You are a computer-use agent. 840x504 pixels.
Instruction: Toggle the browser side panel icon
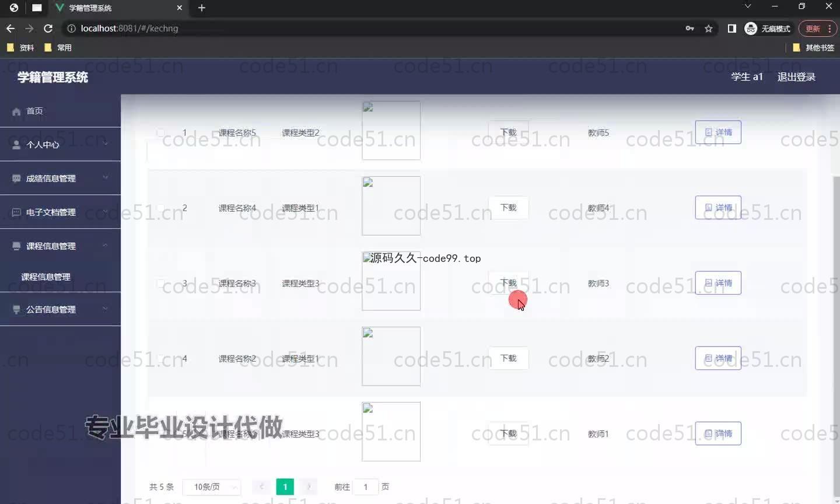coord(732,29)
